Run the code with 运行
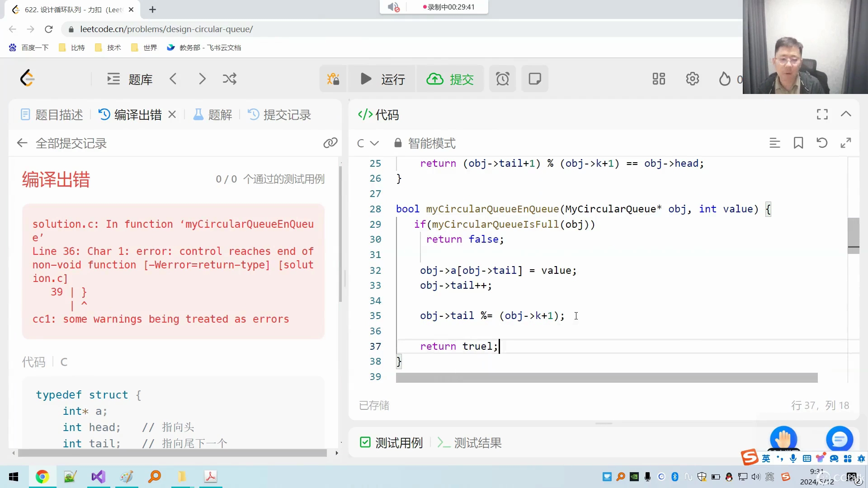 click(x=382, y=79)
